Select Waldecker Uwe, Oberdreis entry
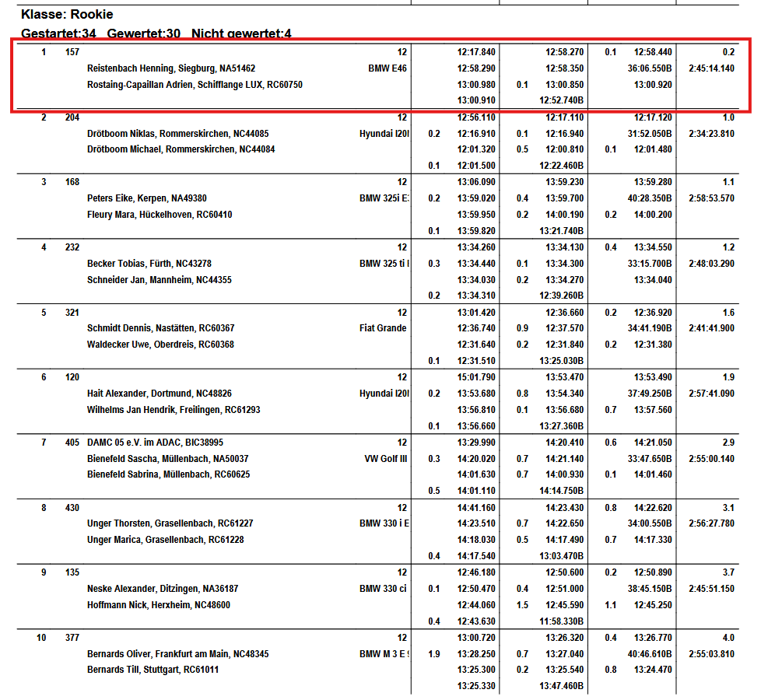This screenshot has height=700, width=768. 160,345
